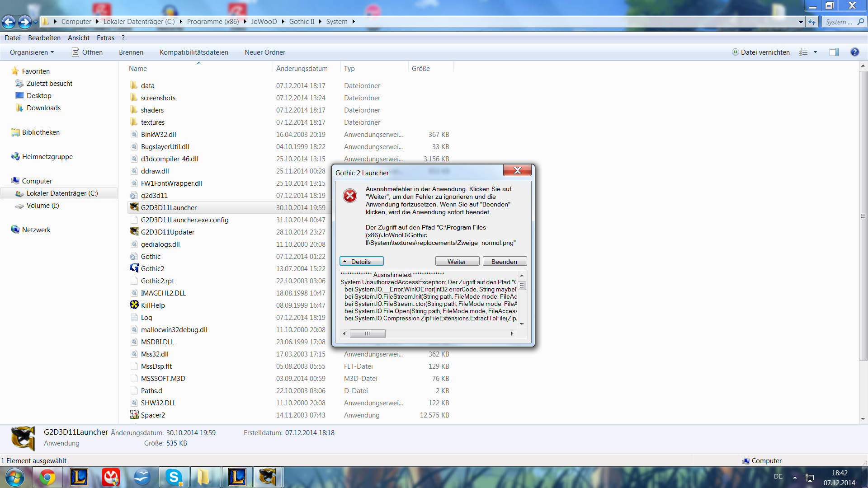Open Google Chrome from the taskbar

pyautogui.click(x=47, y=477)
